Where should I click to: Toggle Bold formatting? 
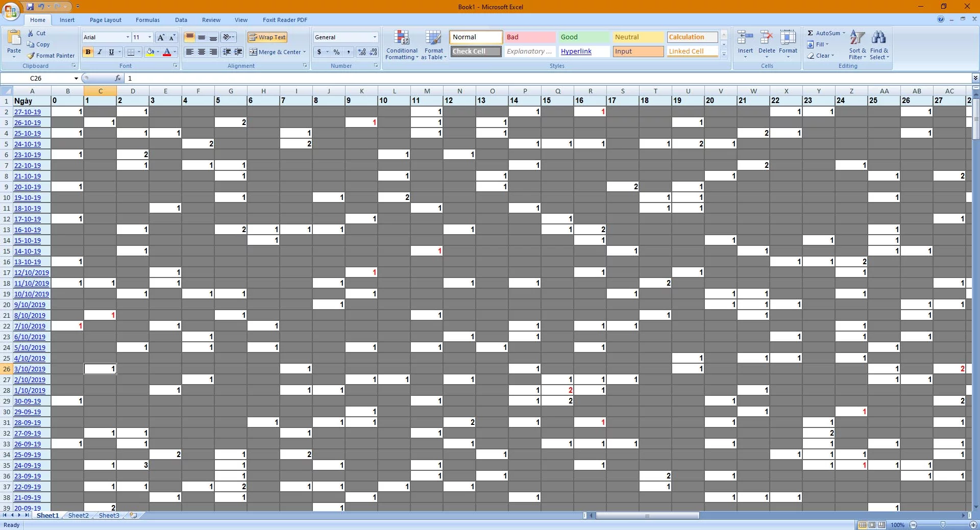tap(88, 52)
